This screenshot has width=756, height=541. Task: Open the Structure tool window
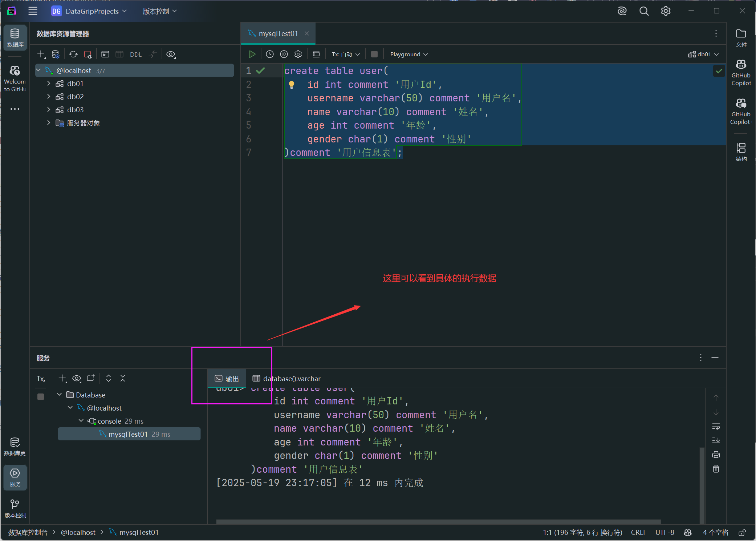tap(741, 152)
